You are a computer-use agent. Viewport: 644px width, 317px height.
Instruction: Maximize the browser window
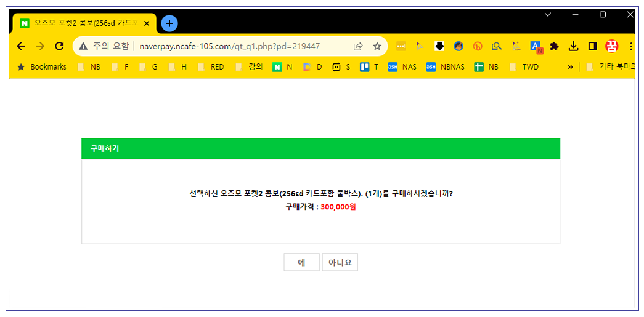point(603,14)
